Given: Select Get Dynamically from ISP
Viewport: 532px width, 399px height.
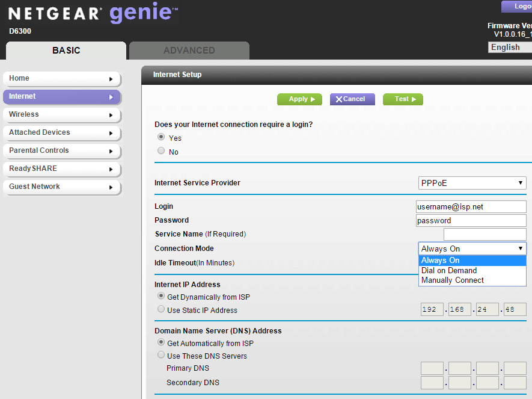Looking at the screenshot, I should pyautogui.click(x=161, y=295).
